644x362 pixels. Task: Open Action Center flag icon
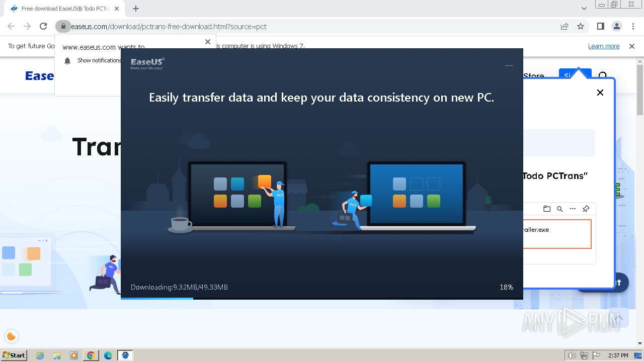(x=596, y=355)
